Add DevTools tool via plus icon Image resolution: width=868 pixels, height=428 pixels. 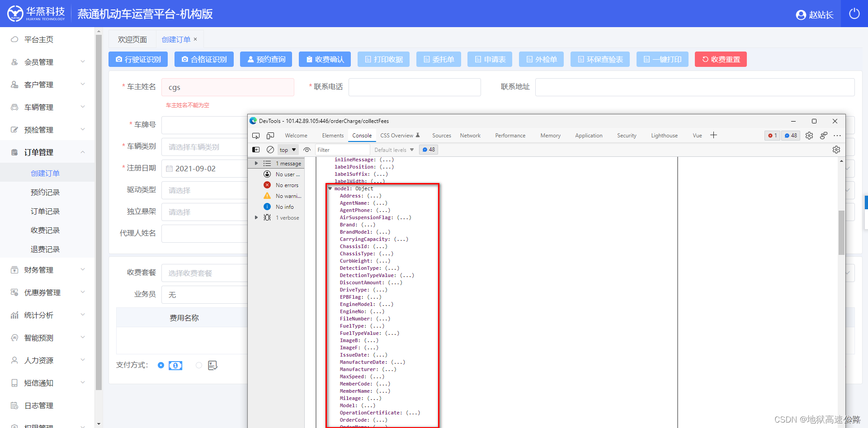tap(713, 135)
